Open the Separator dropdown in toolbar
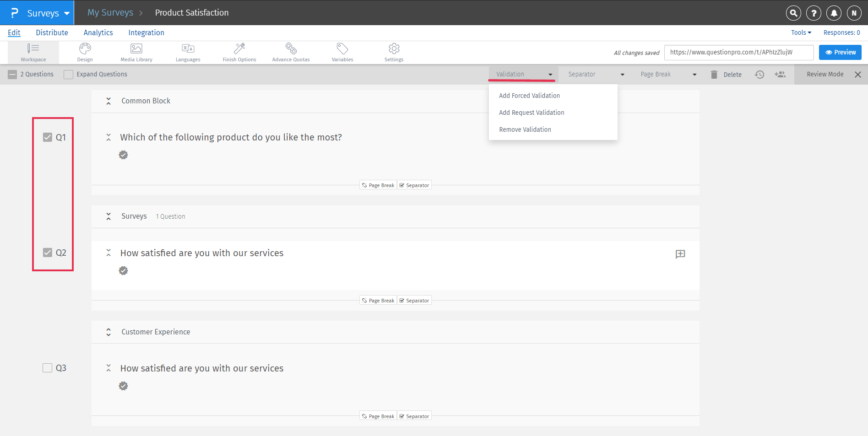Viewport: 868px width, 436px height. 596,74
